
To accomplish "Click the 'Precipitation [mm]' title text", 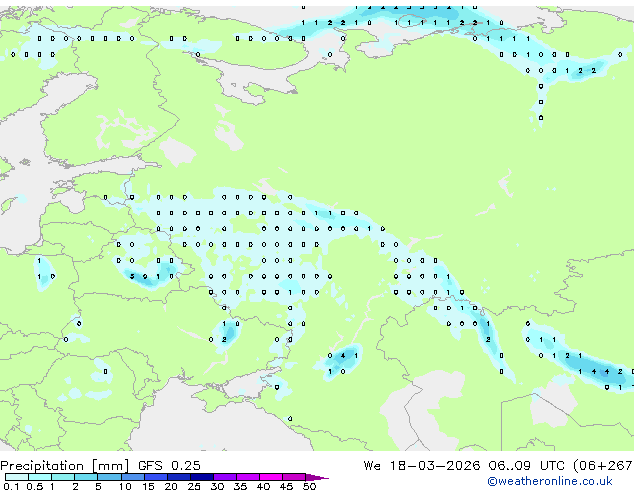I will coord(65,466).
